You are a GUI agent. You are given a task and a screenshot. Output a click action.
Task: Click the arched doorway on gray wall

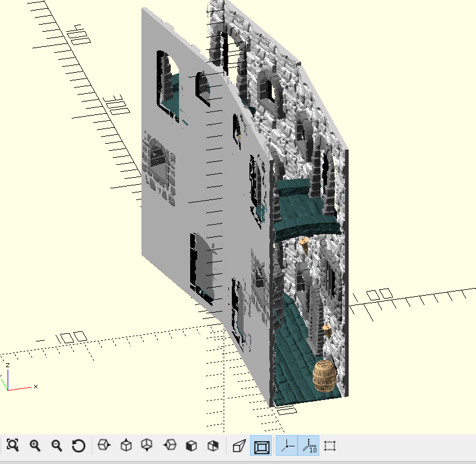tap(201, 263)
